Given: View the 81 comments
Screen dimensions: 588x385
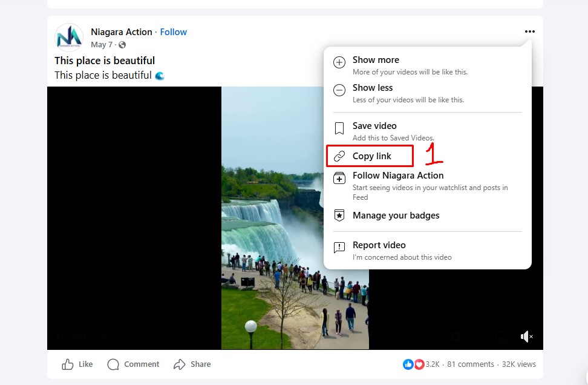Looking at the screenshot, I should [x=470, y=364].
